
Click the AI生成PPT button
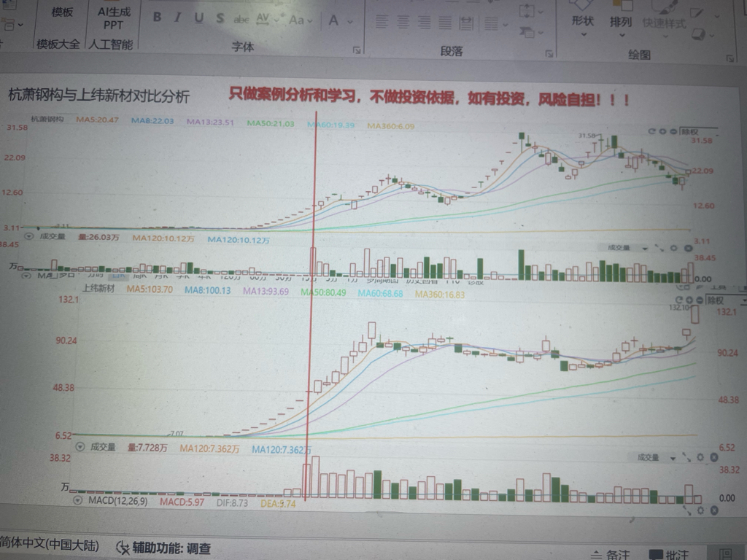coord(114,18)
